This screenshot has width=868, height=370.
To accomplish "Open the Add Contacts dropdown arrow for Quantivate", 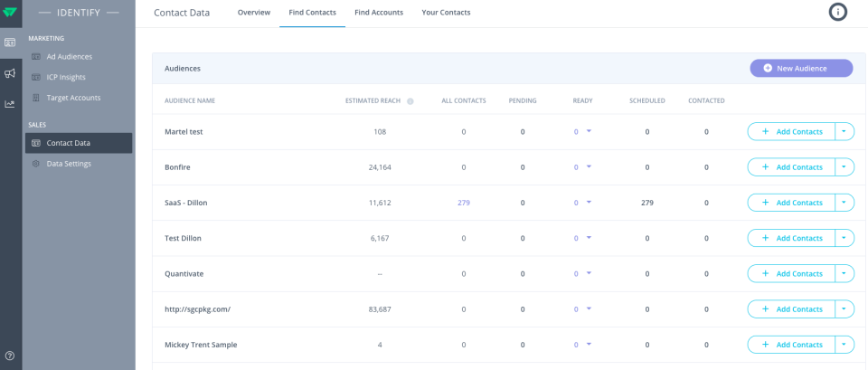I will [844, 273].
